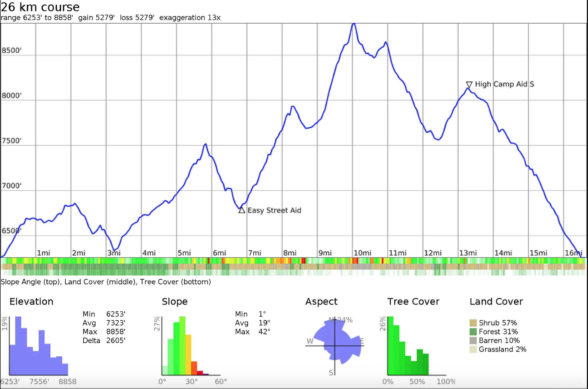Click the 30° label under Slope histogram

pyautogui.click(x=192, y=382)
